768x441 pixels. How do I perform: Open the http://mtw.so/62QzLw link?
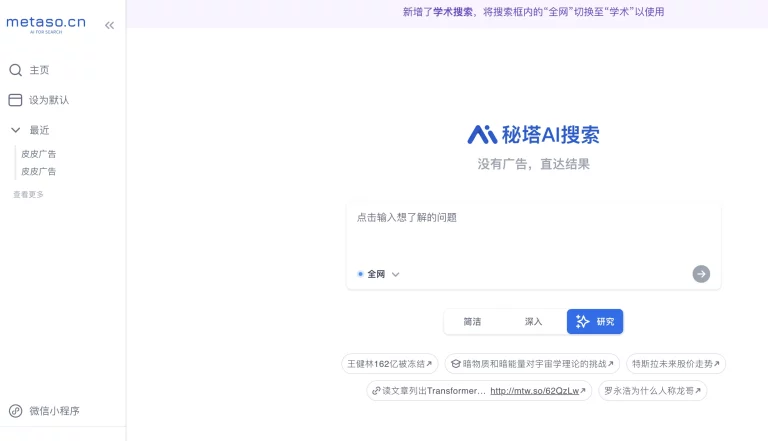tap(534, 391)
